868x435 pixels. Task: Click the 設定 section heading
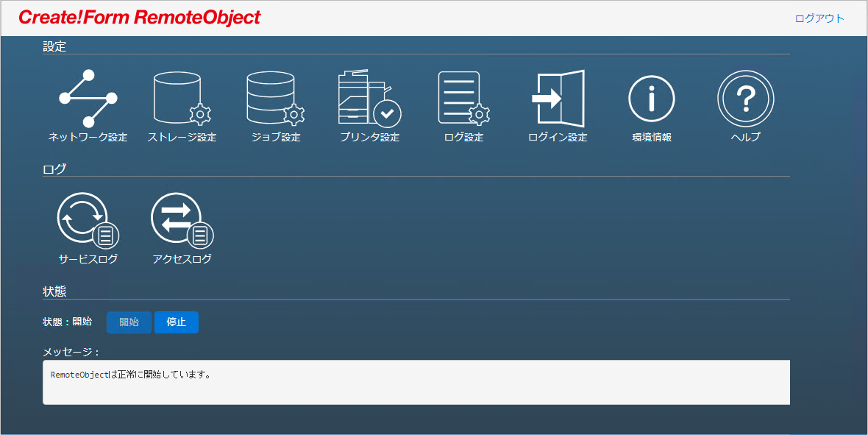54,47
